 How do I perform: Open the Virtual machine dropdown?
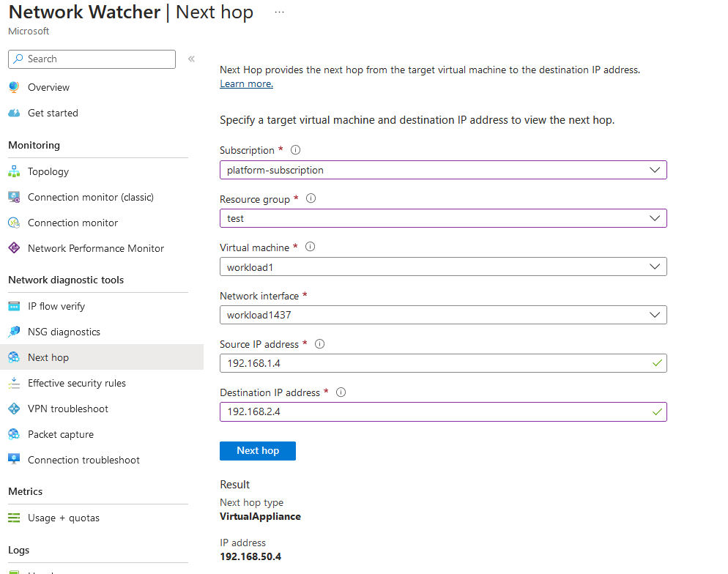(443, 266)
